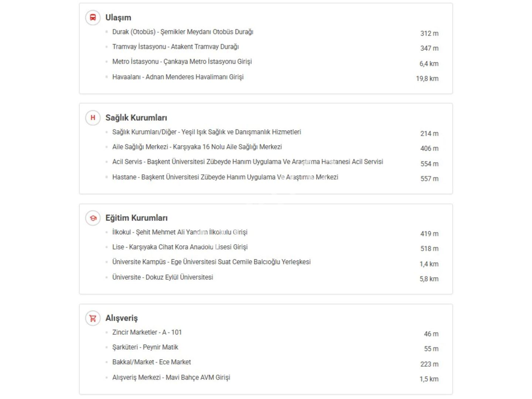Select the Atakent Tramvay Durağı entry
532x399 pixels.
point(175,47)
